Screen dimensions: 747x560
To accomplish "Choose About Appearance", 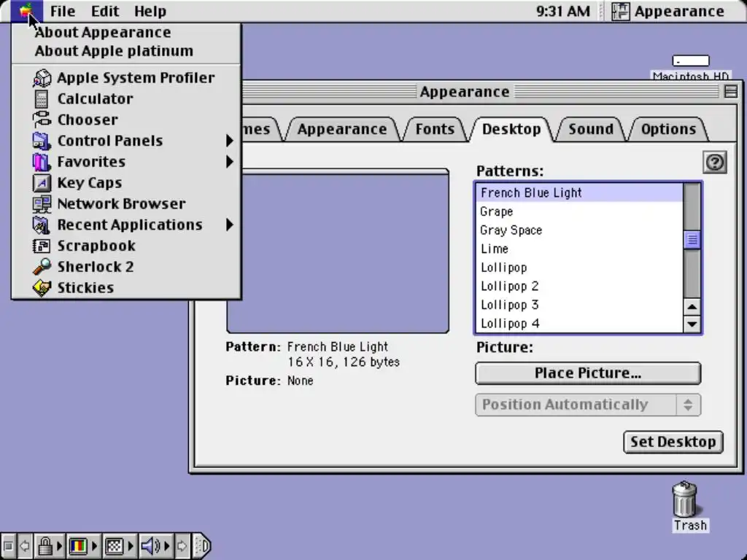I will click(126, 32).
